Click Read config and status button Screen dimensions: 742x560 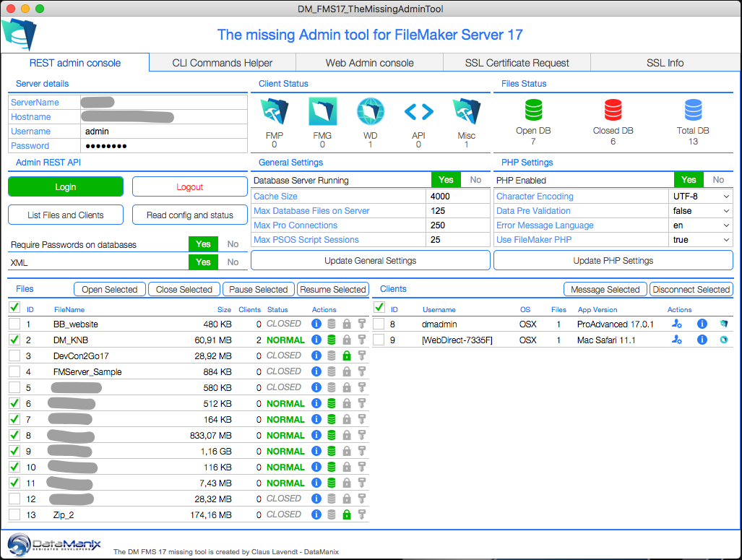(x=190, y=215)
